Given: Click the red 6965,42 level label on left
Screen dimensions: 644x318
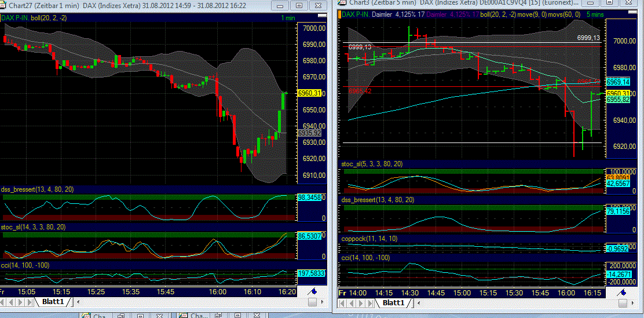Looking at the screenshot, I should click(360, 91).
